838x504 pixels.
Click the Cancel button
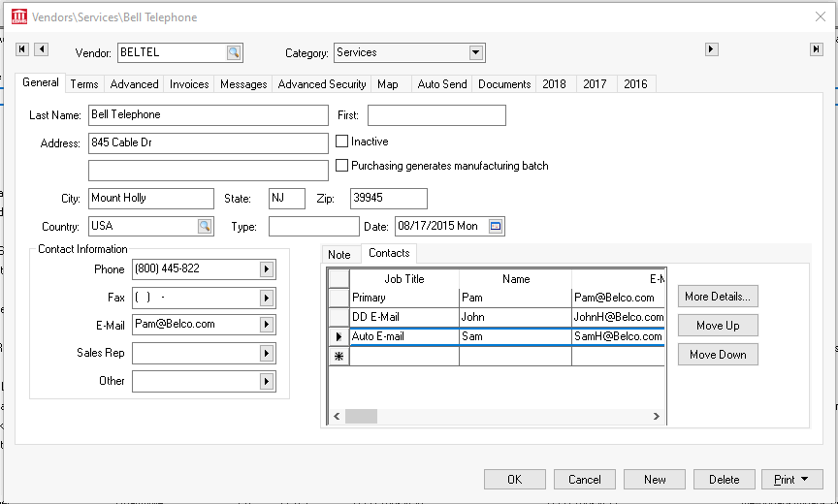click(585, 480)
